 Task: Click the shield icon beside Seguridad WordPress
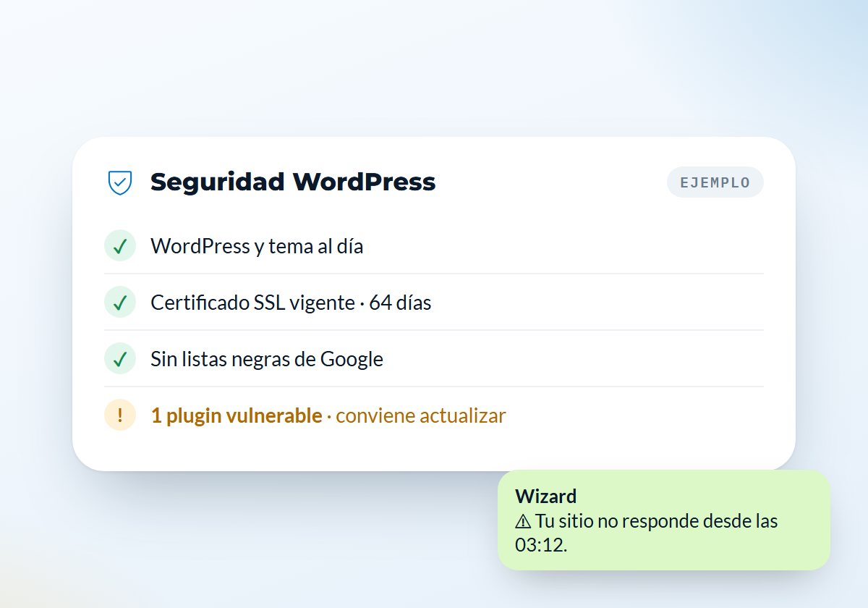[x=119, y=182]
